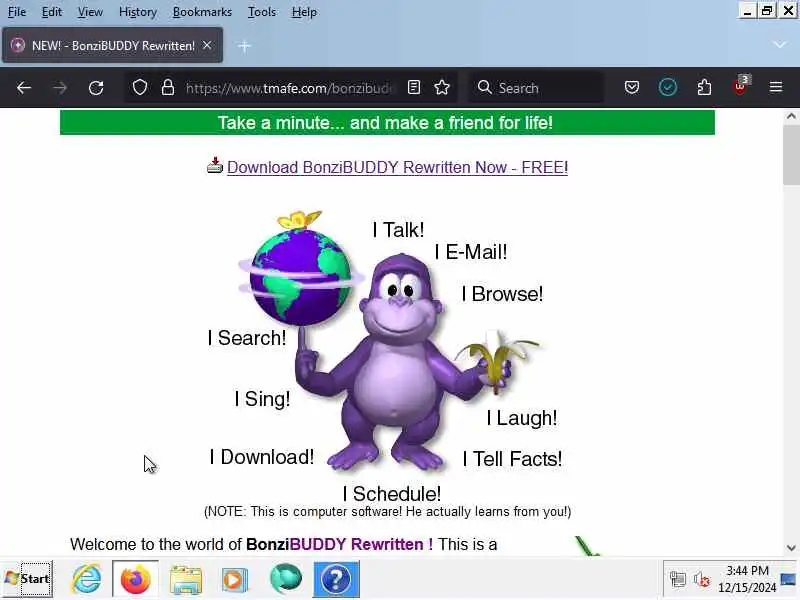Click the vertical scrollbar thumb
Image resolution: width=800 pixels, height=600 pixels.
tap(791, 155)
